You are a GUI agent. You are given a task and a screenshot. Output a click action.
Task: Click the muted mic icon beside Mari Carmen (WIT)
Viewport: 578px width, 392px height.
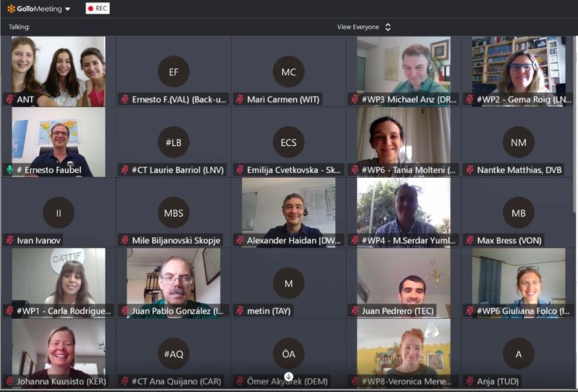click(x=240, y=99)
